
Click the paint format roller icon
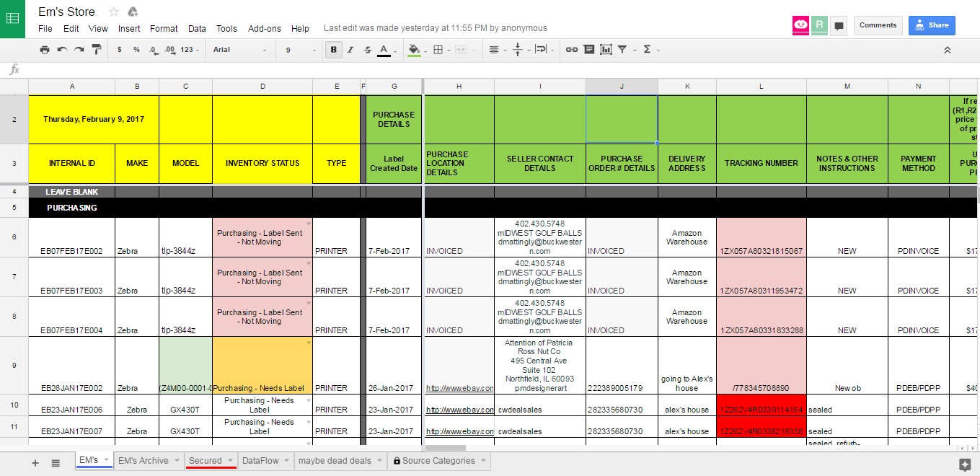[x=96, y=50]
